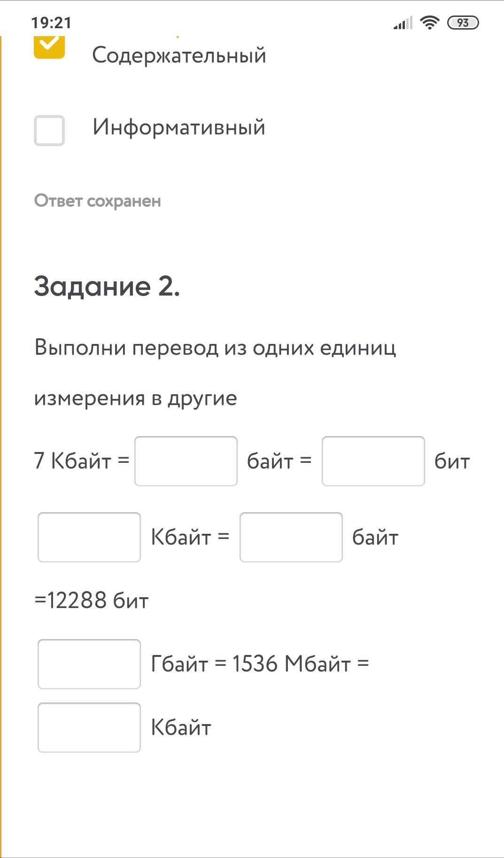Screen dimensions: 504x858
Task: Tap the Информативный option label
Action: (178, 127)
